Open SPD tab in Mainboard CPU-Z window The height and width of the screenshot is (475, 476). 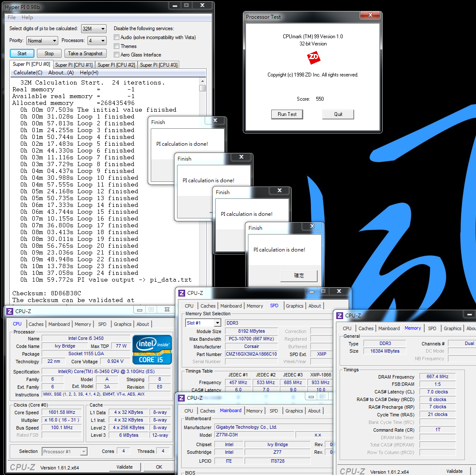274,410
